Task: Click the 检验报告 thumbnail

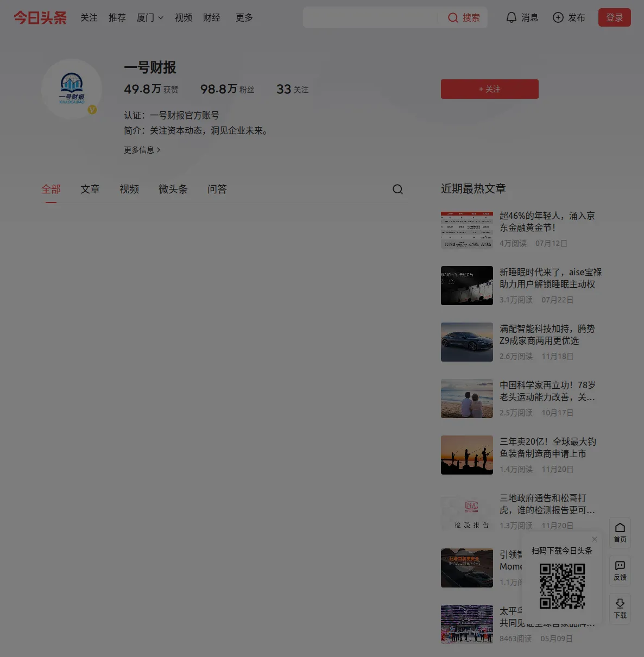Action: pos(467,511)
